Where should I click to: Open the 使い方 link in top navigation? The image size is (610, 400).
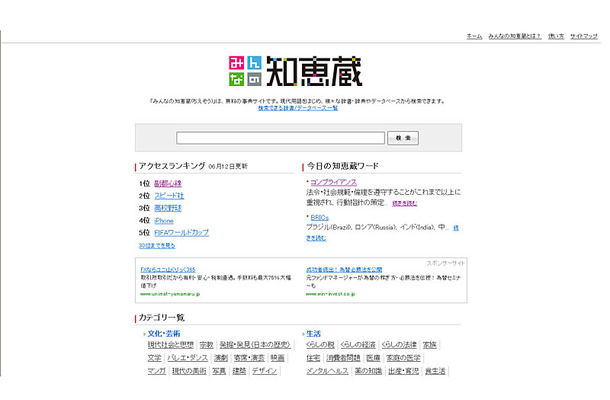tap(556, 36)
